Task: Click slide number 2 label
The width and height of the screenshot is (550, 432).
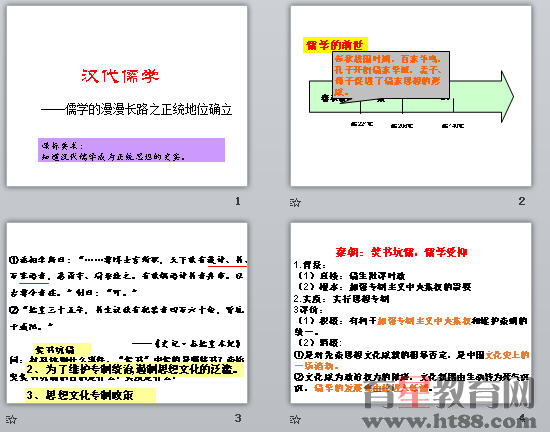Action: tap(522, 201)
